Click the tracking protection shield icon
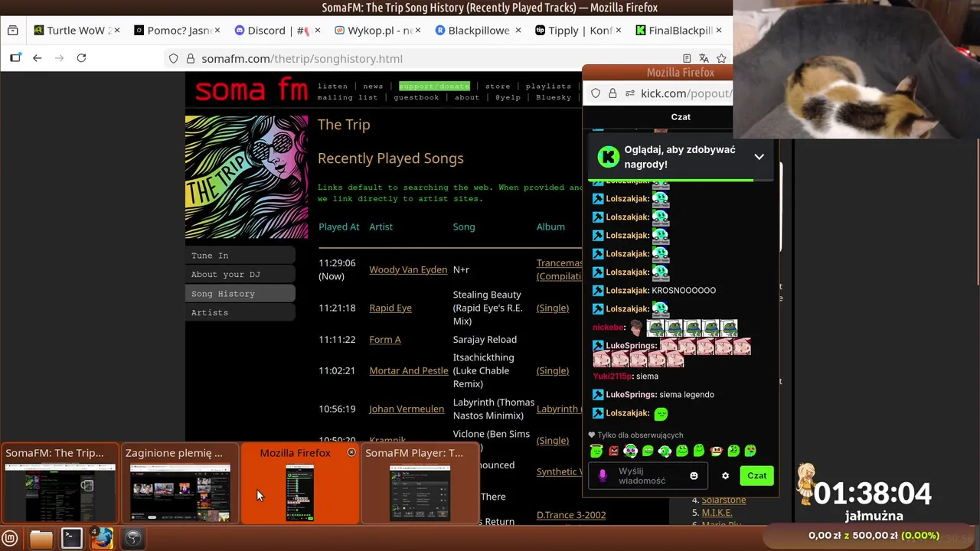Viewport: 980px width, 551px height. [173, 58]
